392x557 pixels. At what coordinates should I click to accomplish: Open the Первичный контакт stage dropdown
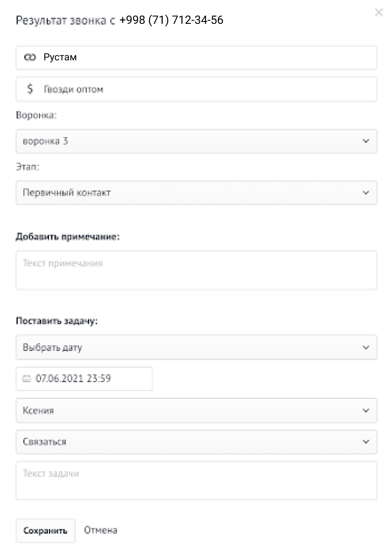coord(185,193)
